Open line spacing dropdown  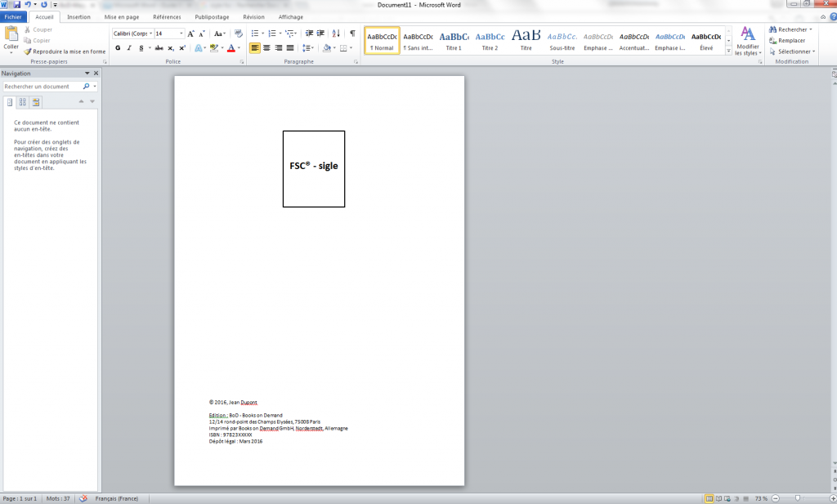click(x=308, y=48)
